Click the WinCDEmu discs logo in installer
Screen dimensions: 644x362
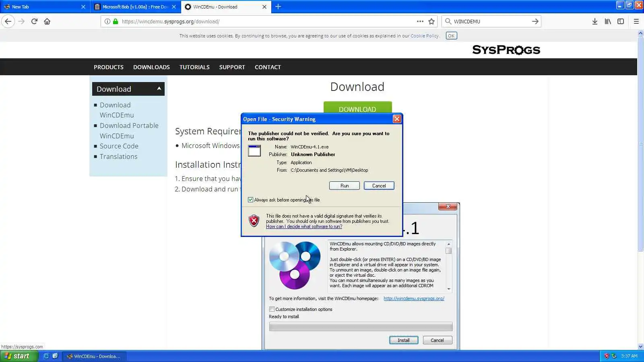pyautogui.click(x=295, y=265)
